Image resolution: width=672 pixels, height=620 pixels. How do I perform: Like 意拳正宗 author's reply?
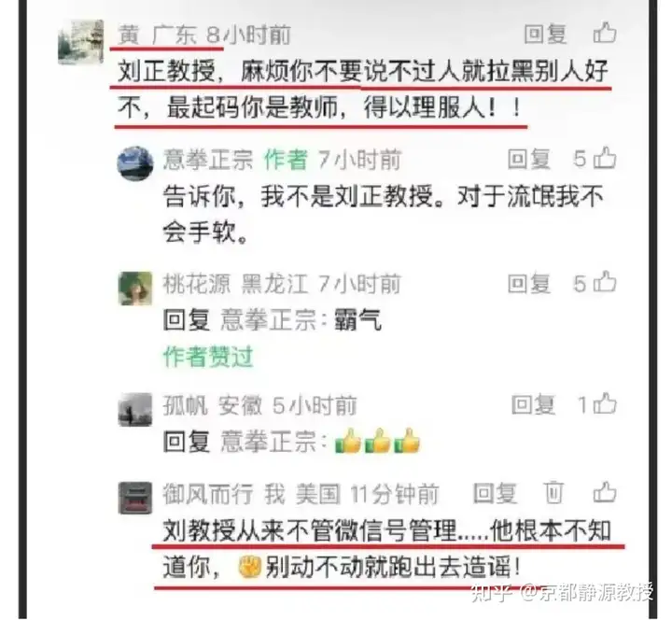pyautogui.click(x=607, y=158)
